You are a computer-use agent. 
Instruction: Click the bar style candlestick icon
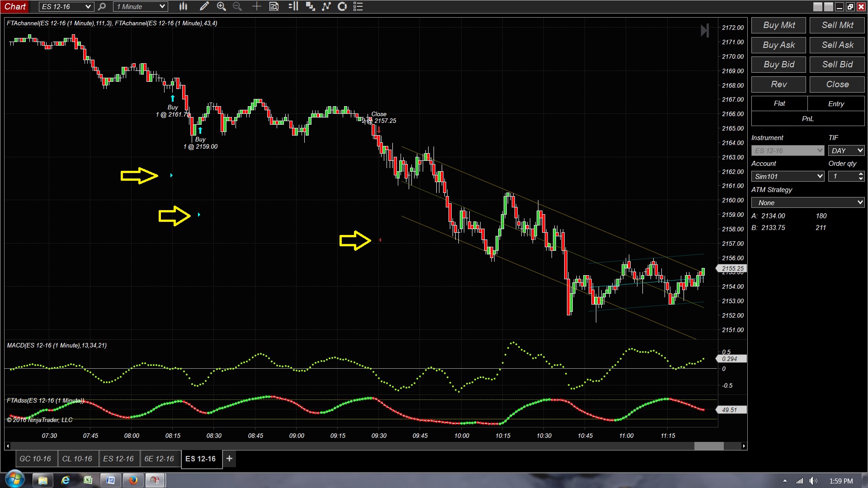(x=183, y=6)
